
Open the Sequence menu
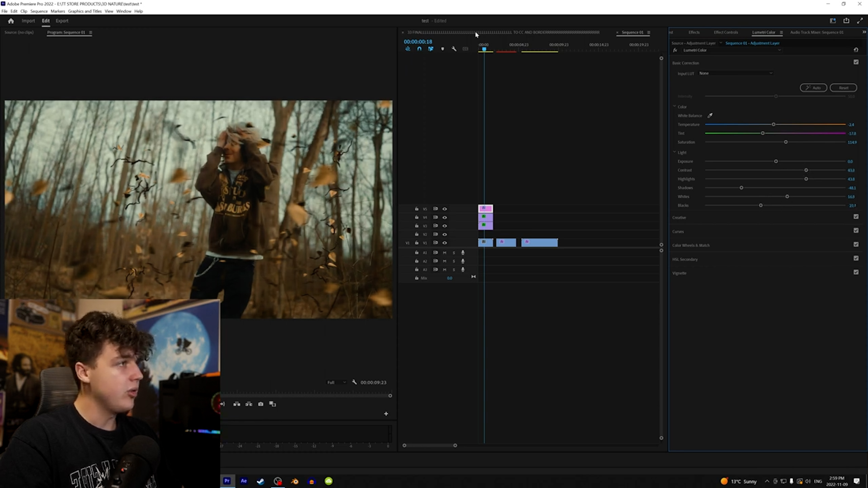pyautogui.click(x=39, y=11)
